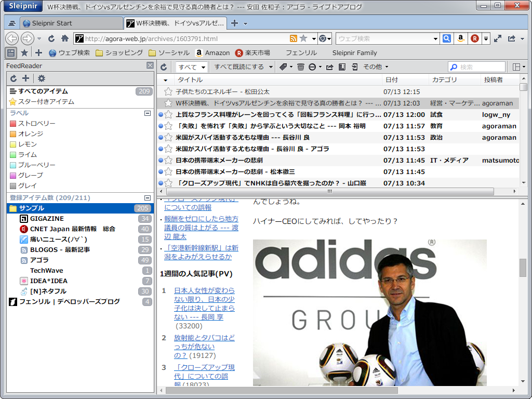The image size is (532, 399).
Task: Reload the page from the navigation bar
Action: point(51,38)
